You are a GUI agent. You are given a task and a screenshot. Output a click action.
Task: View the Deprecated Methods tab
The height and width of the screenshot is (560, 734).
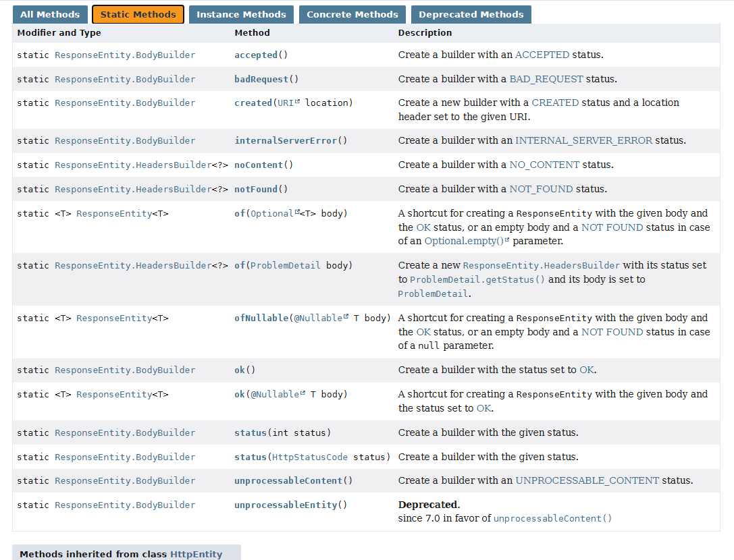[471, 14]
